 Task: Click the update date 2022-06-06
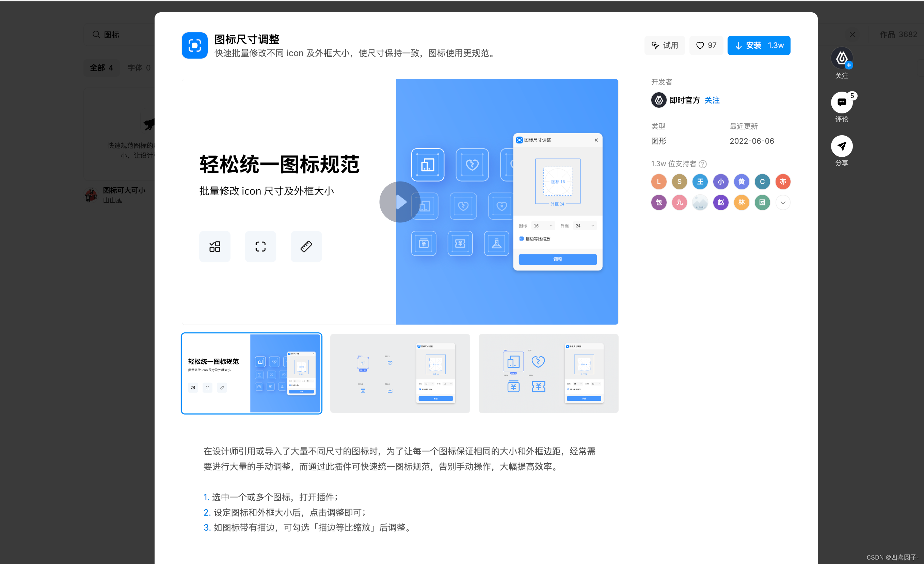751,141
